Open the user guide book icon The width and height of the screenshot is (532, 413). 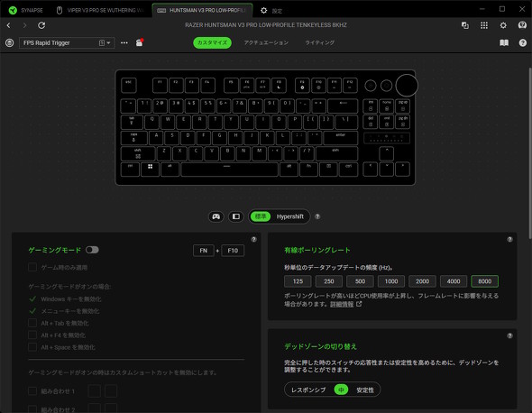pos(504,42)
